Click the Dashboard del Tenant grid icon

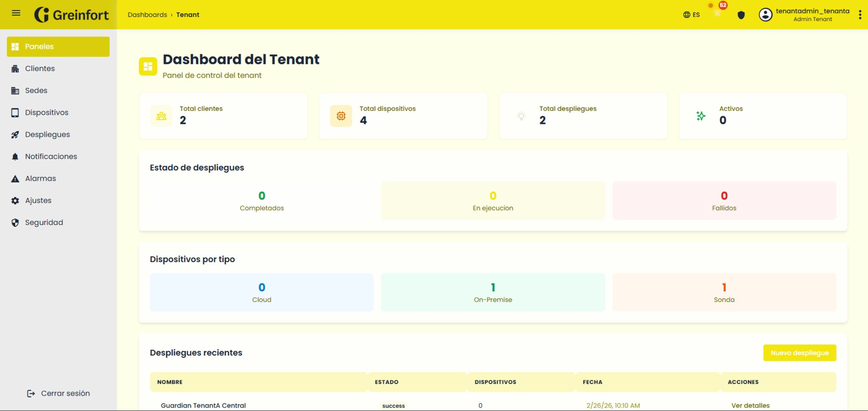[x=148, y=66]
